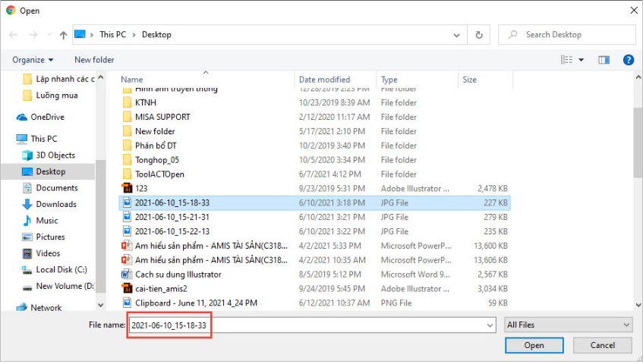The image size is (643, 364).
Task: Click the Up one level arrow
Action: tap(63, 35)
